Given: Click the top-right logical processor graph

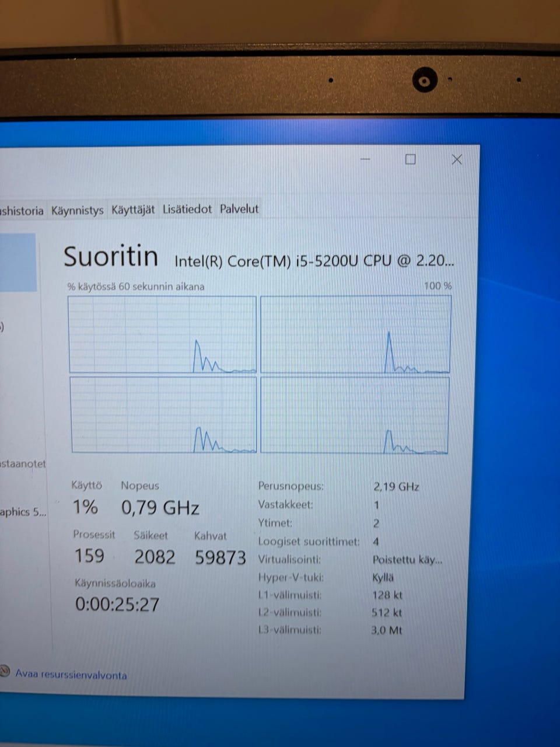Looking at the screenshot, I should click(355, 334).
